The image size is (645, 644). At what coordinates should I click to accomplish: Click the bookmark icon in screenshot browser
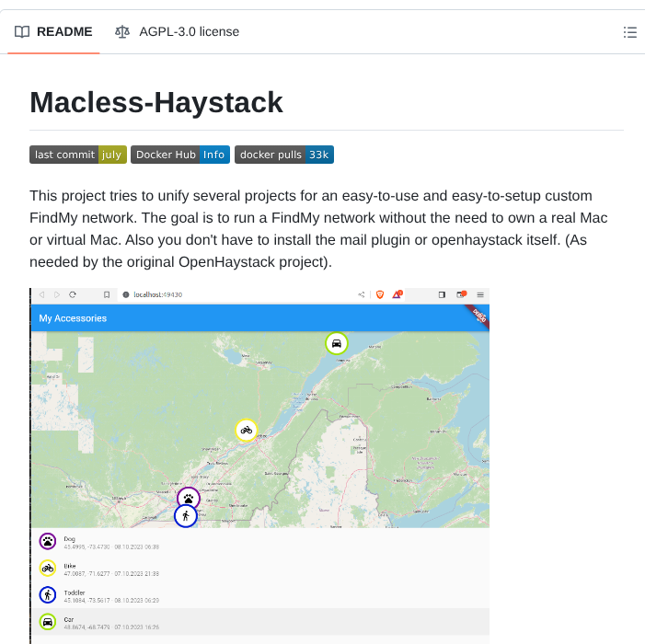coord(107,294)
